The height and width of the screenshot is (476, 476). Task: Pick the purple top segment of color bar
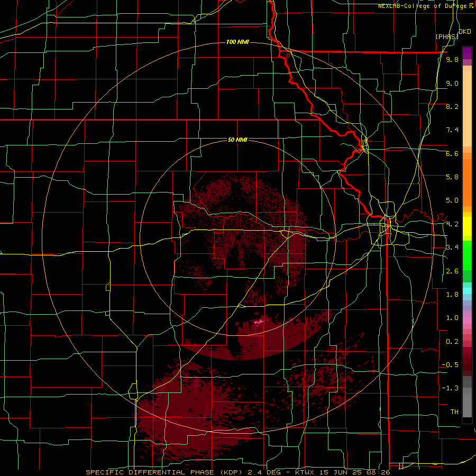[467, 53]
